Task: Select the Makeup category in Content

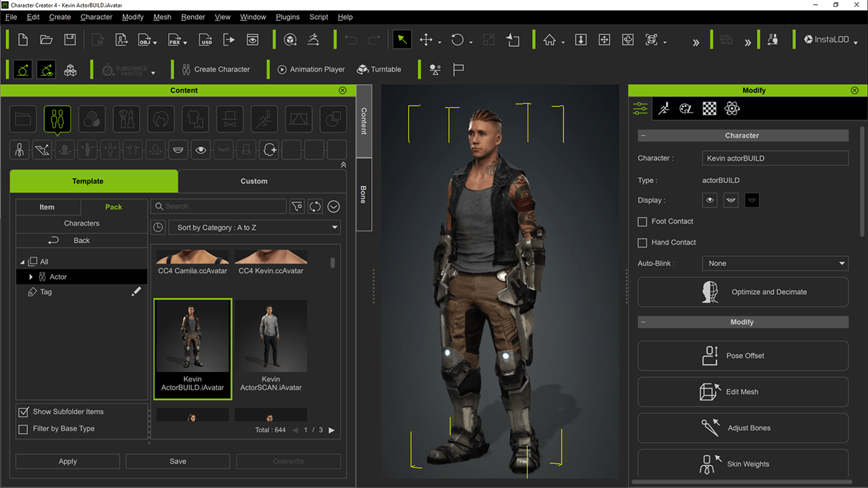Action: click(126, 119)
